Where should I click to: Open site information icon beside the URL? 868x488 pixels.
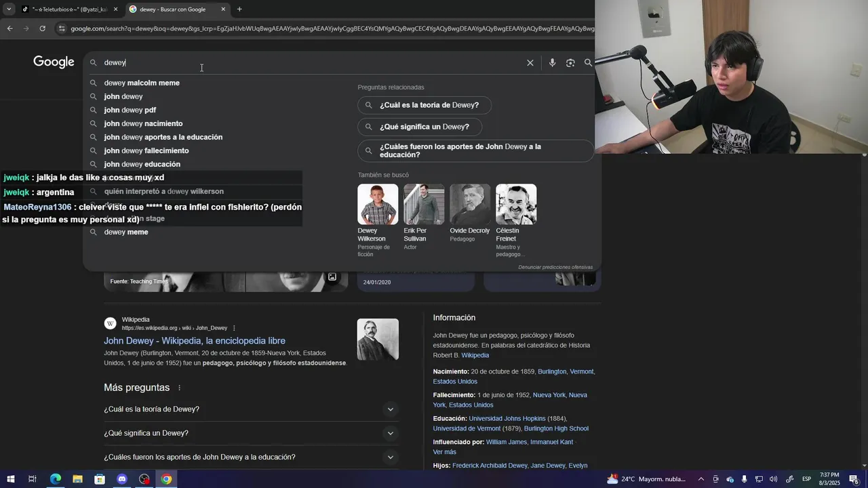62,28
